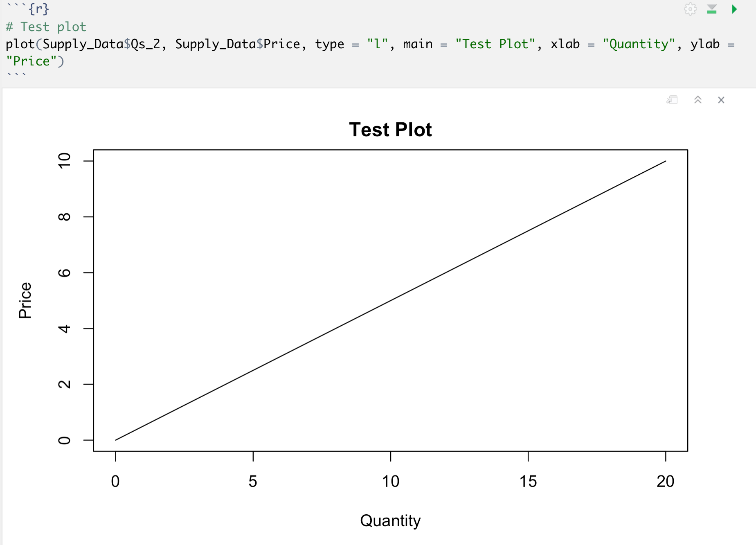Clear the chunk output with X
Image resolution: width=756 pixels, height=545 pixels.
coord(721,100)
